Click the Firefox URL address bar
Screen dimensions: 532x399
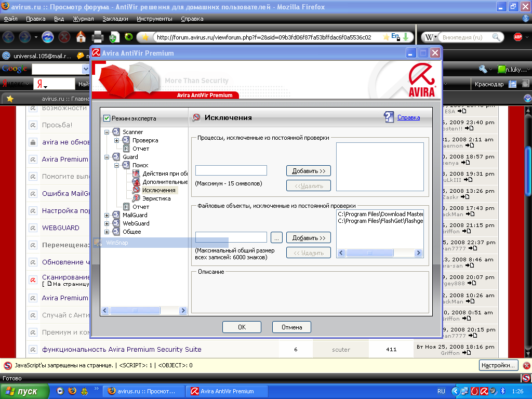pyautogui.click(x=264, y=37)
